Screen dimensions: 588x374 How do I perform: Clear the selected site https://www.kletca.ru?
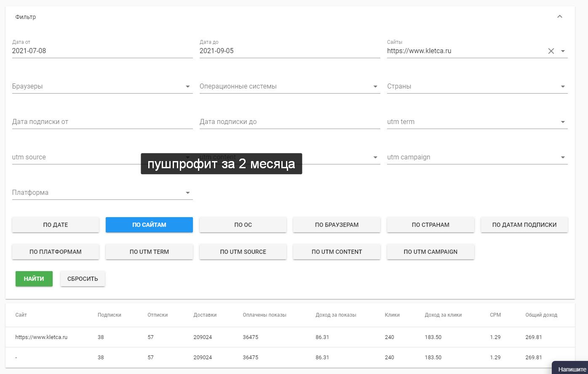click(551, 51)
